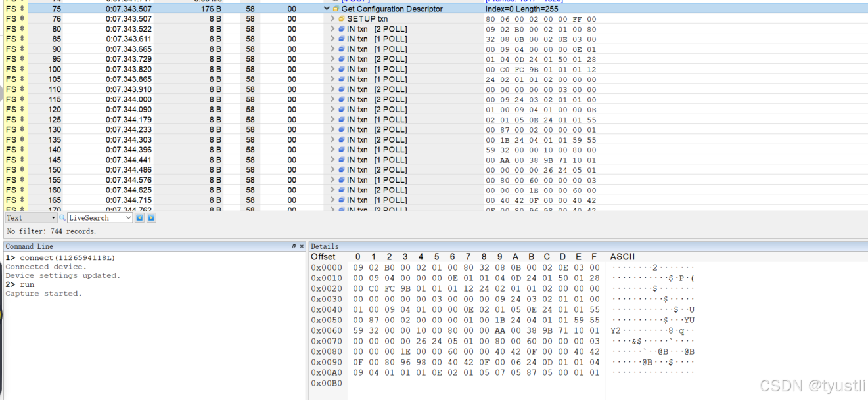Expand IN txn node of record 155
The image size is (868, 400).
pyautogui.click(x=332, y=180)
